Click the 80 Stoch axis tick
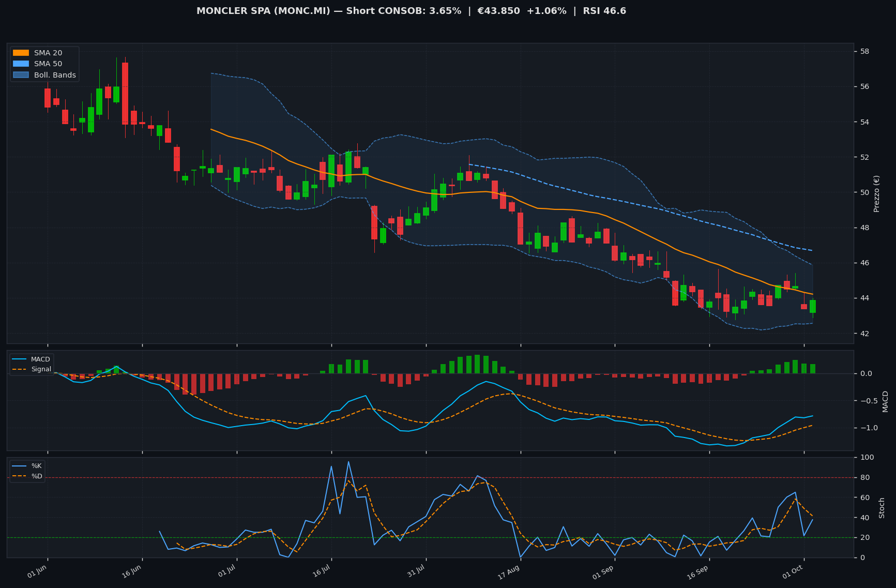Screen dimensions: 896x588 tap(864, 478)
